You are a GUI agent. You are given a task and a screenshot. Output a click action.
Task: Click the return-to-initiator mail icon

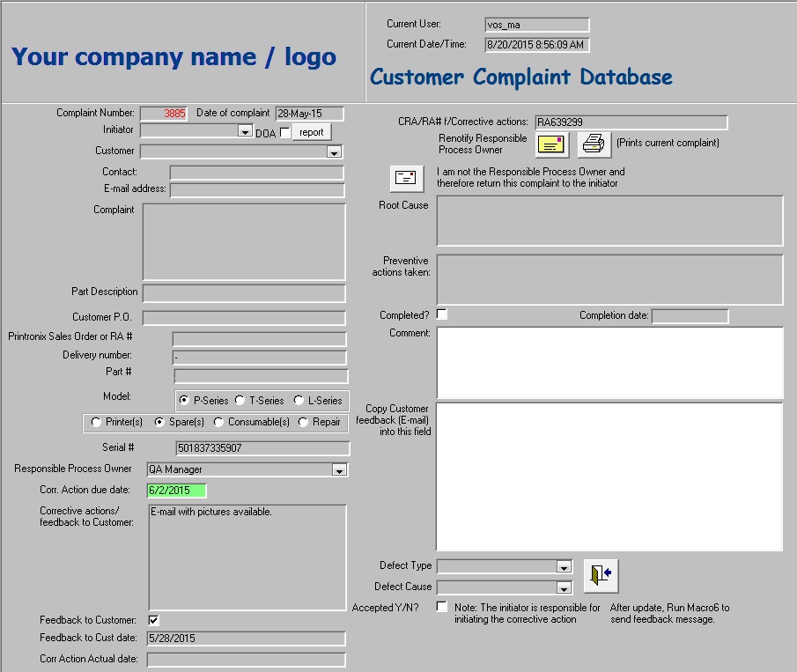coord(406,178)
